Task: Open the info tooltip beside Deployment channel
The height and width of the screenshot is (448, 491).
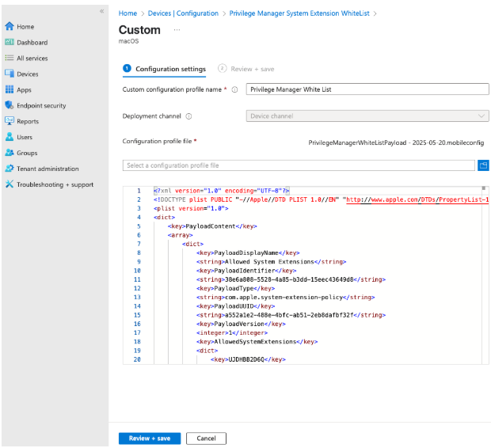Action: point(188,116)
